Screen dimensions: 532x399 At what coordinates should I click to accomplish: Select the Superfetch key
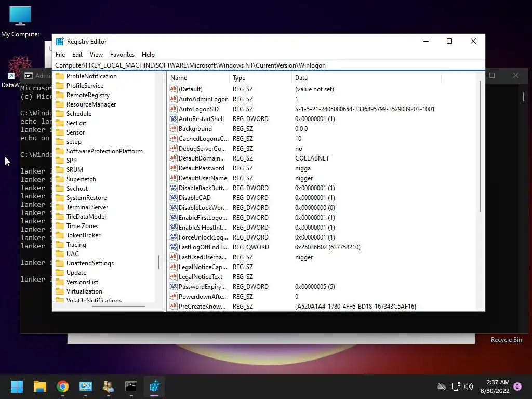click(x=81, y=179)
